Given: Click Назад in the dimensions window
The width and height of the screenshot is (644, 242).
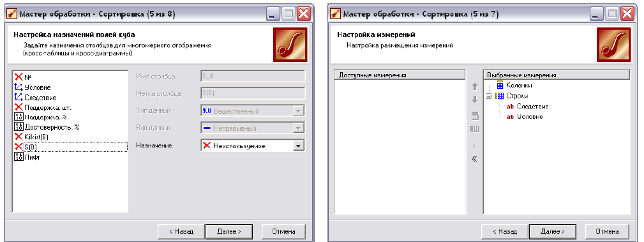Looking at the screenshot, I should [x=505, y=231].
